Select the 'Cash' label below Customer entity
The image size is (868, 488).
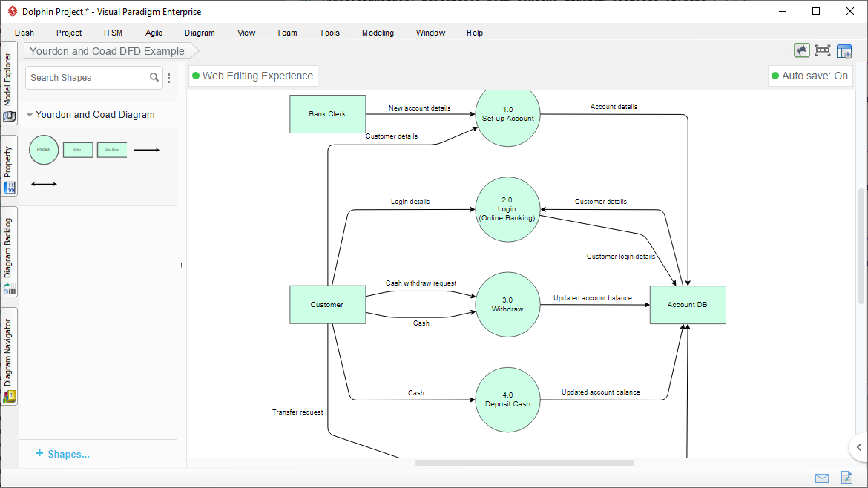coord(416,393)
